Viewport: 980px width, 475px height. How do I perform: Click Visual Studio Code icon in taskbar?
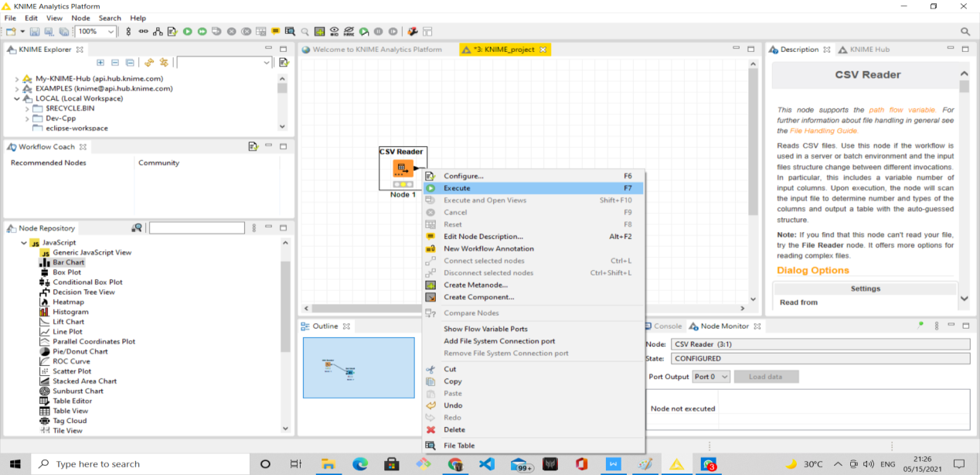[x=486, y=464]
